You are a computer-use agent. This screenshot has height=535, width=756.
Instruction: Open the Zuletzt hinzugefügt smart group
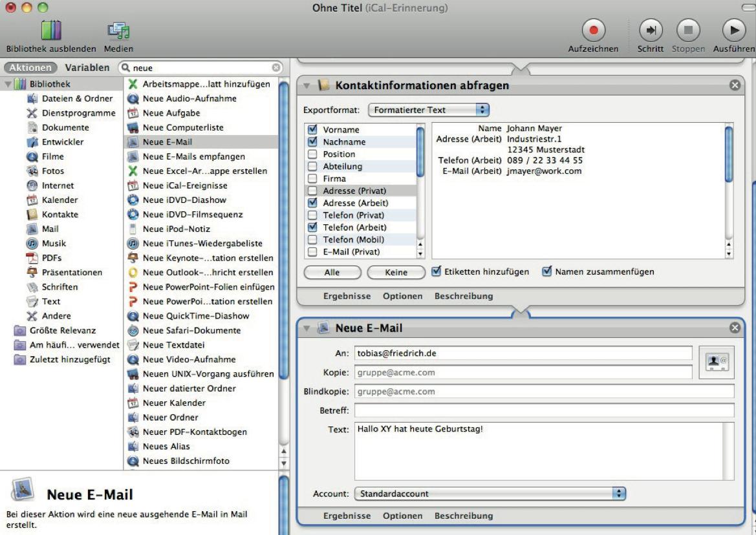click(x=70, y=359)
